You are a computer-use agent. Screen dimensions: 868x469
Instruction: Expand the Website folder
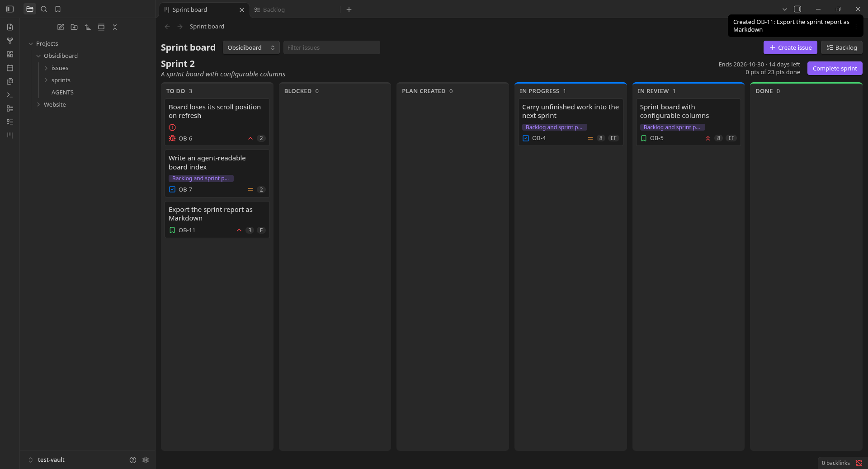click(38, 105)
